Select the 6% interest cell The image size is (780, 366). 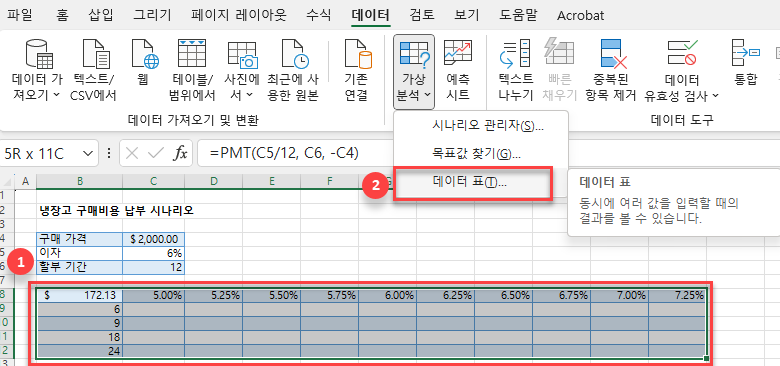coord(154,253)
